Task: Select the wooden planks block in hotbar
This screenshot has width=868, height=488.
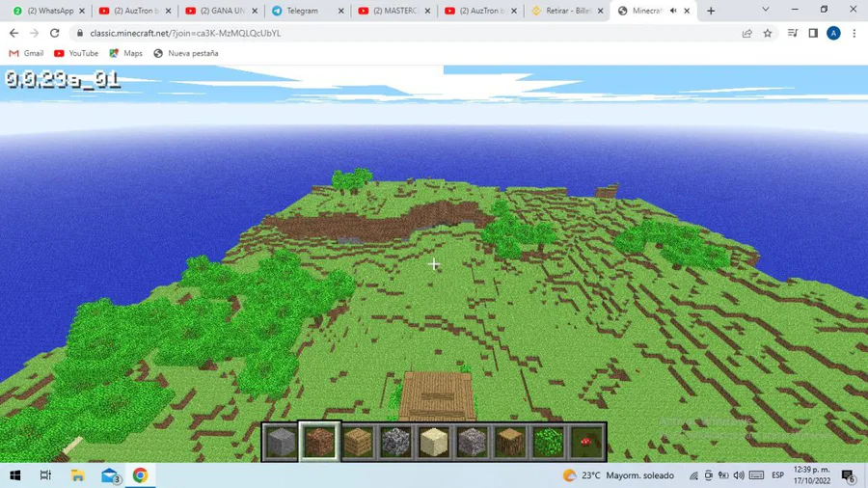Action: tap(358, 442)
